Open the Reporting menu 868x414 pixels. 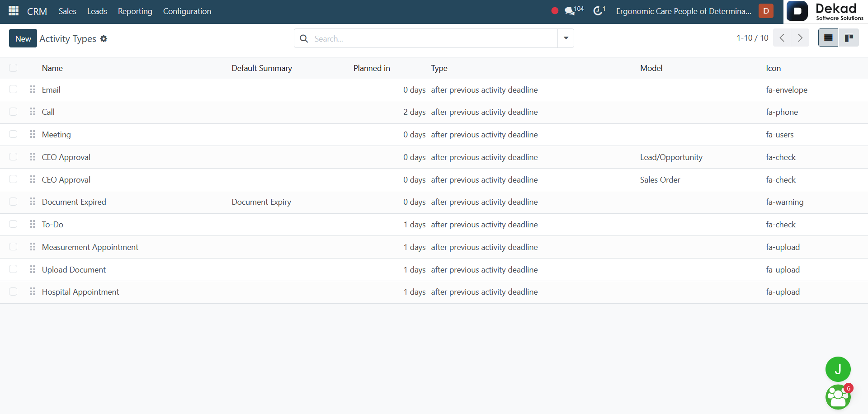click(x=135, y=11)
